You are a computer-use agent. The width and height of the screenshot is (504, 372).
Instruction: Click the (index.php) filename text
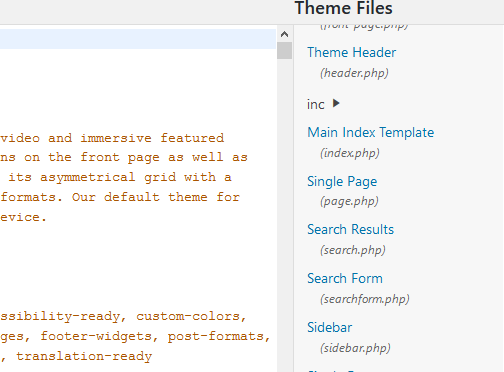[350, 153]
